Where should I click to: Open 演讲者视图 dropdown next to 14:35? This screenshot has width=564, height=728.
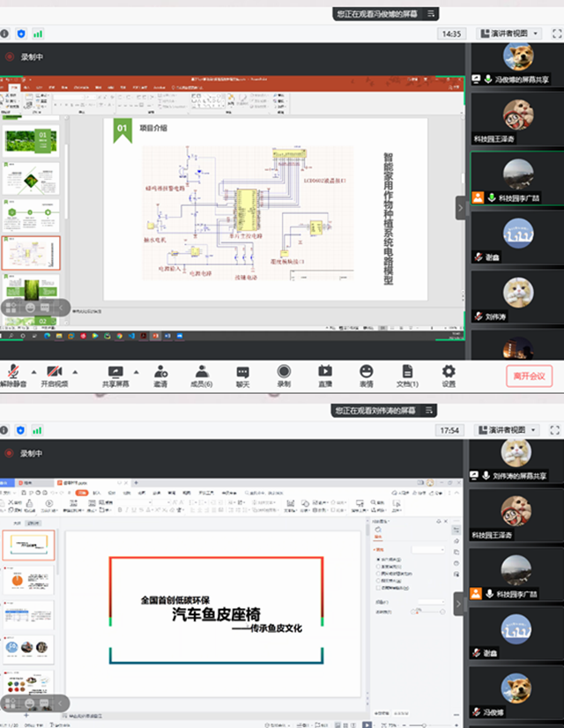tap(508, 33)
